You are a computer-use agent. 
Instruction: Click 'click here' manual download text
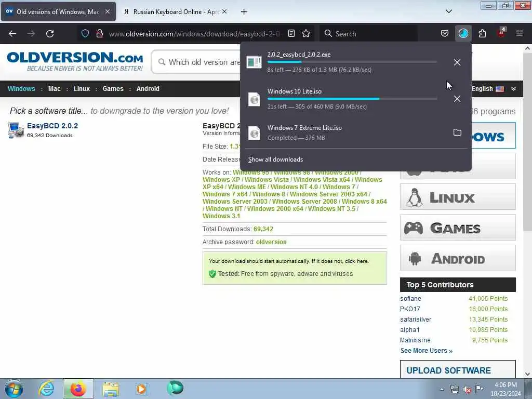point(356,261)
